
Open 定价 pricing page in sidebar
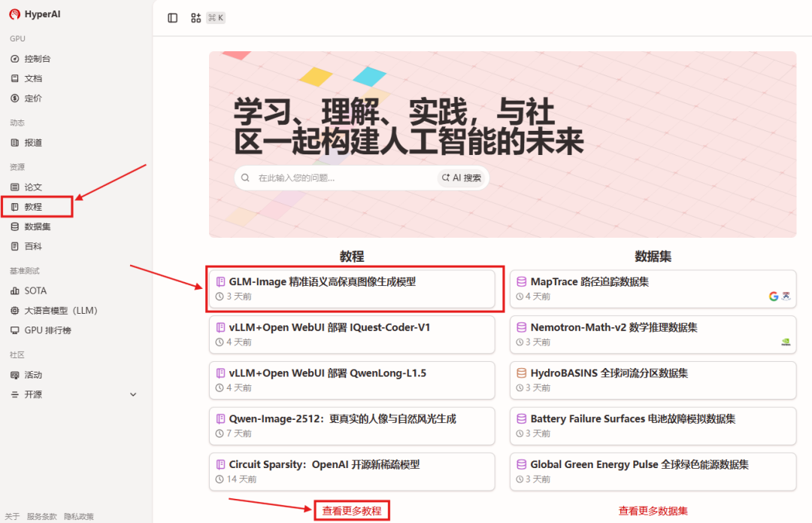pyautogui.click(x=33, y=98)
